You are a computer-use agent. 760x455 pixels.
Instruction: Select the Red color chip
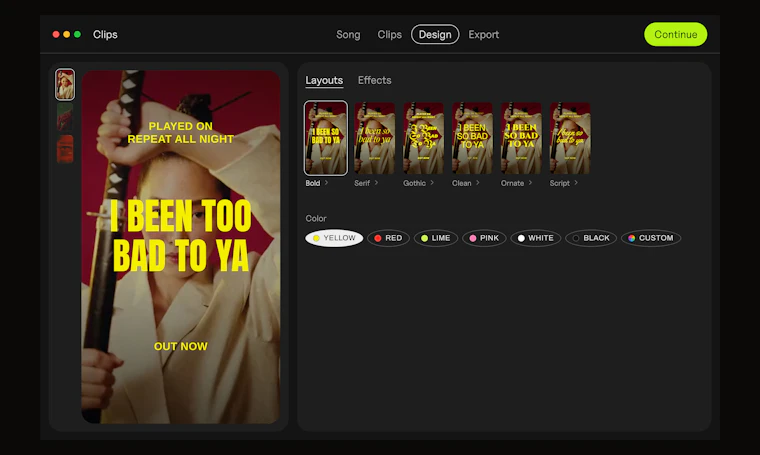coord(388,238)
